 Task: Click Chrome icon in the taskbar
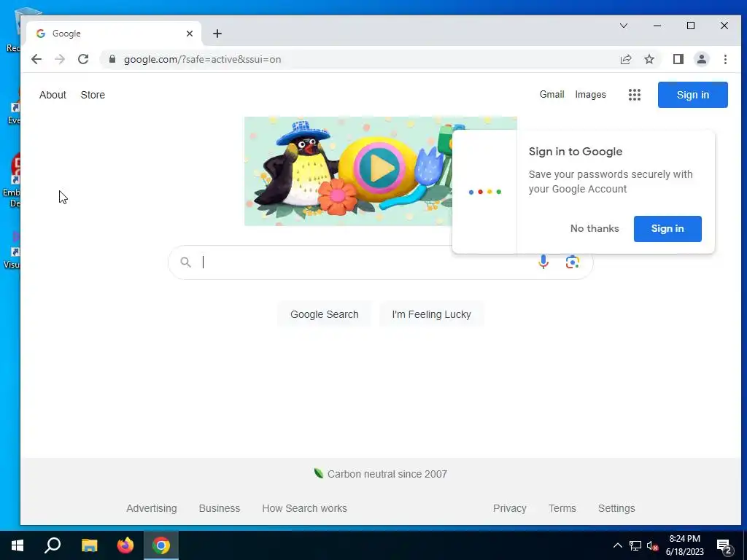point(161,545)
